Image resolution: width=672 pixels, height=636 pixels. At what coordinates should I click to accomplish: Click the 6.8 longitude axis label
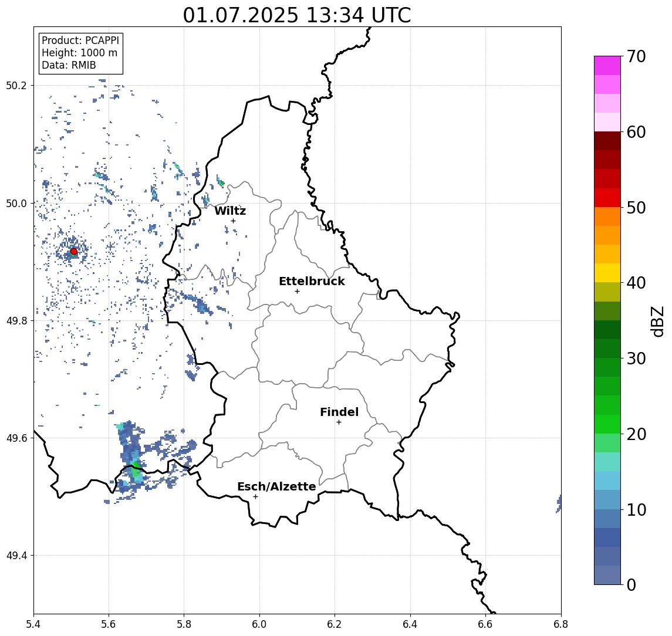pos(561,624)
